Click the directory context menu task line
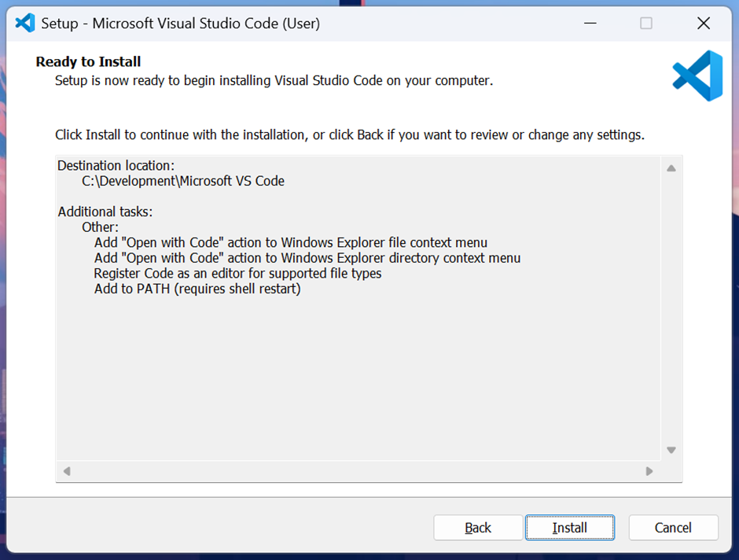739x560 pixels. [x=307, y=258]
